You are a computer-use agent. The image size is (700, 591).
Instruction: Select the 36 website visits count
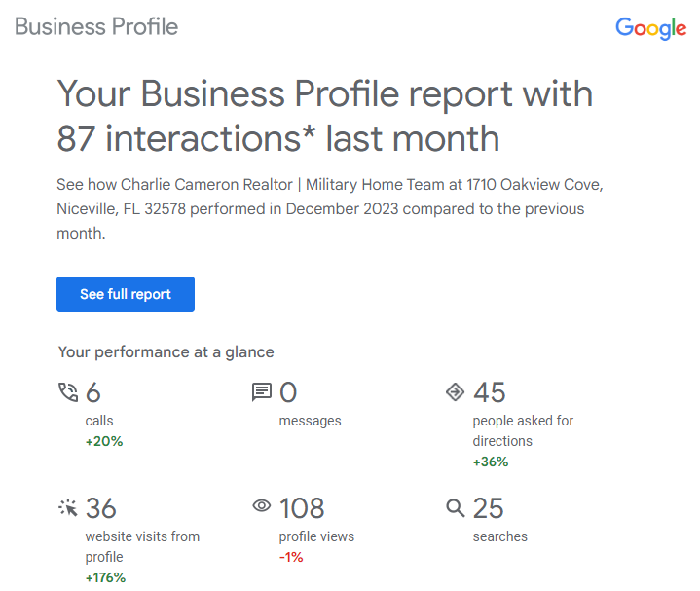[x=101, y=508]
